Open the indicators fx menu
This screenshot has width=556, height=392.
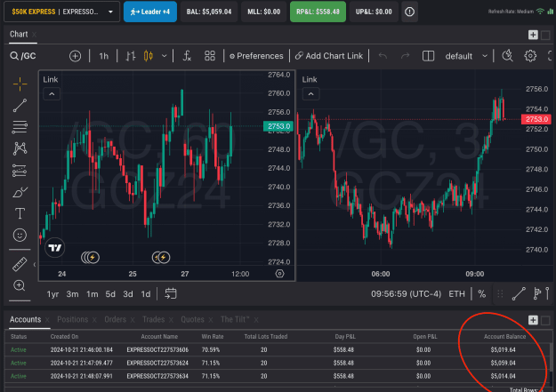187,56
